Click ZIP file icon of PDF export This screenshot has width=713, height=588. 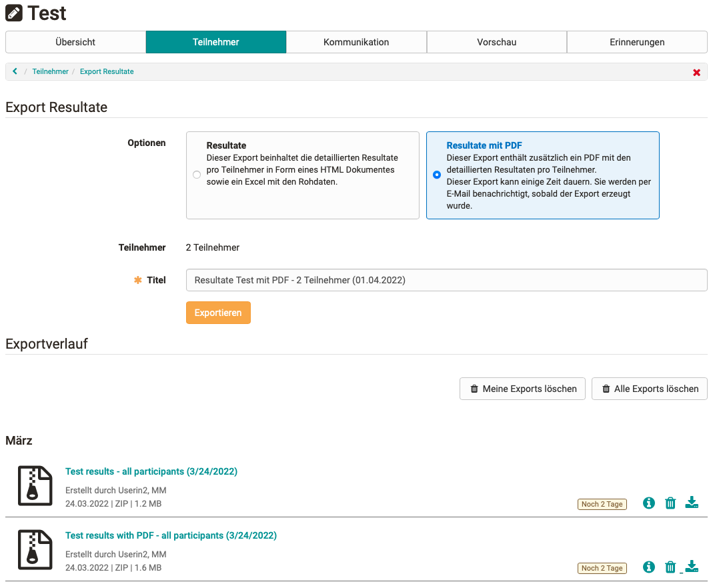click(x=35, y=550)
